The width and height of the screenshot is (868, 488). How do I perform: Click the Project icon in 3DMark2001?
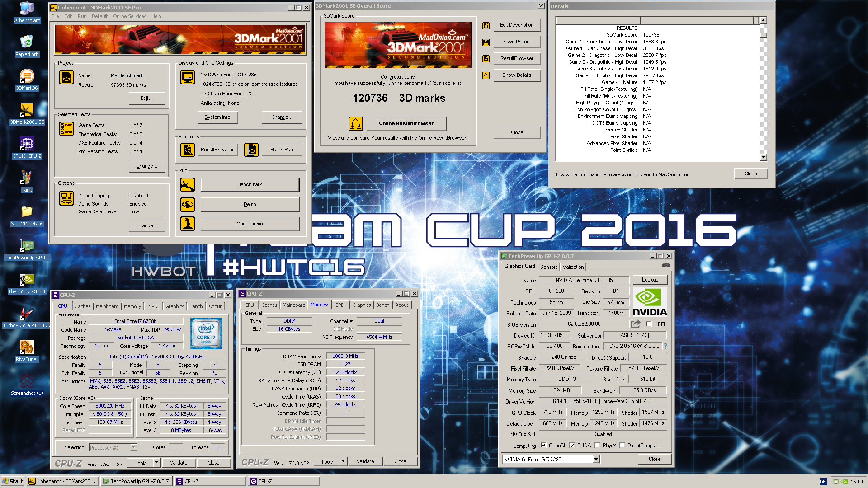click(66, 77)
